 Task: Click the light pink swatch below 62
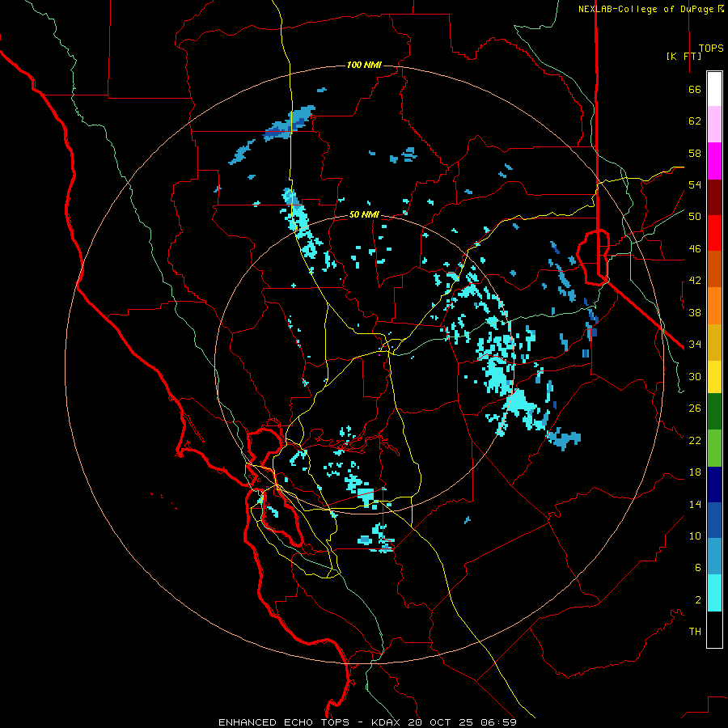click(714, 124)
